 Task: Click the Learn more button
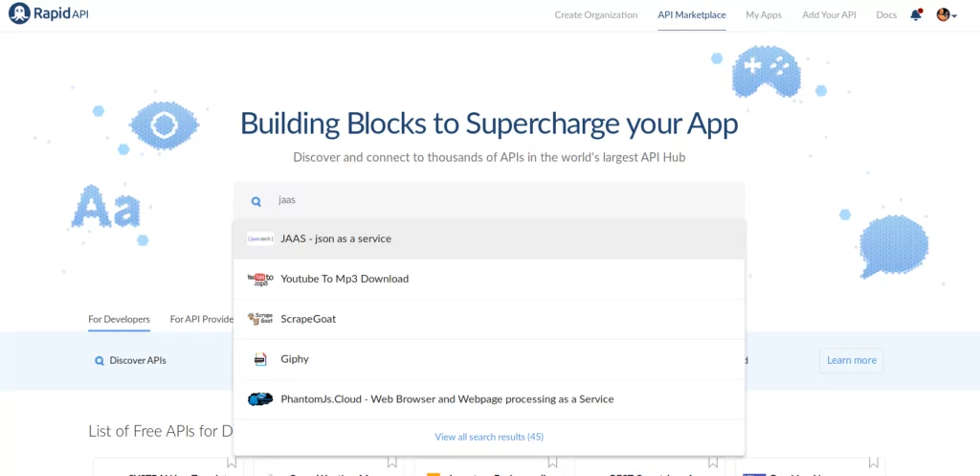851,360
